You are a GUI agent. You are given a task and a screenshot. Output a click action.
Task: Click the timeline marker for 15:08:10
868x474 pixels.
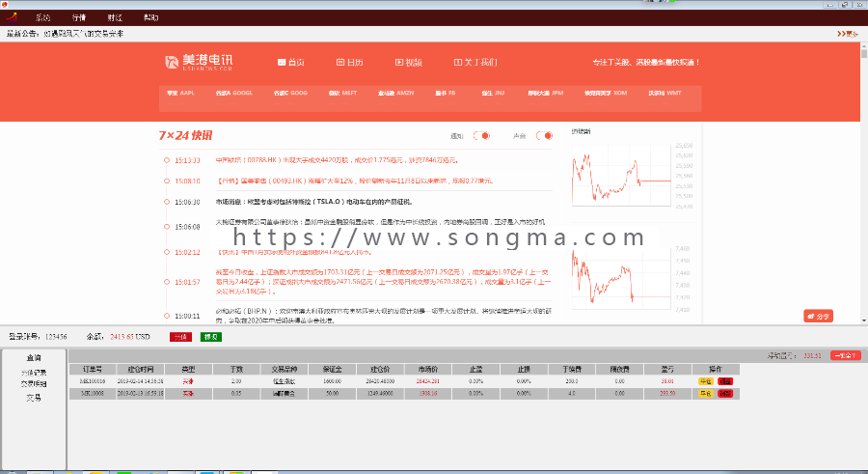pos(167,181)
